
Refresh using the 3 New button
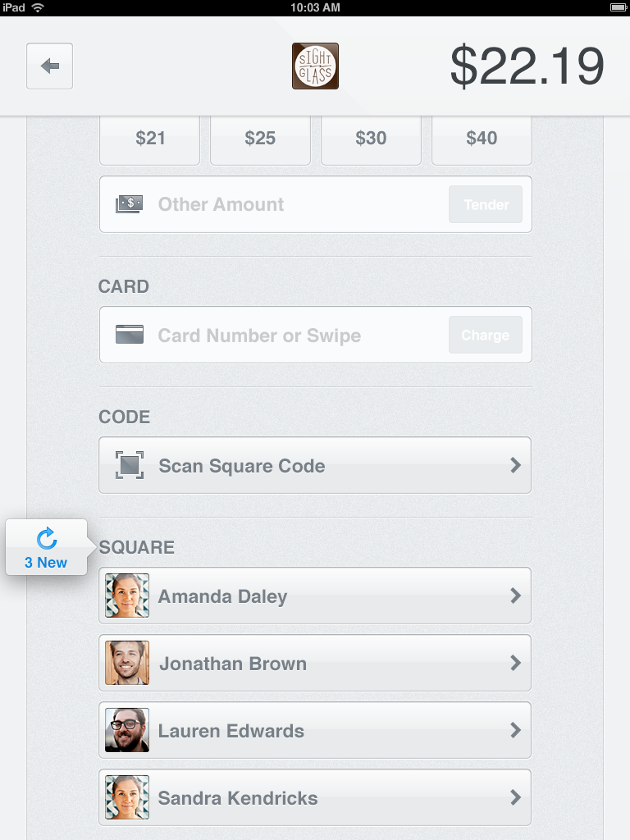[x=46, y=547]
